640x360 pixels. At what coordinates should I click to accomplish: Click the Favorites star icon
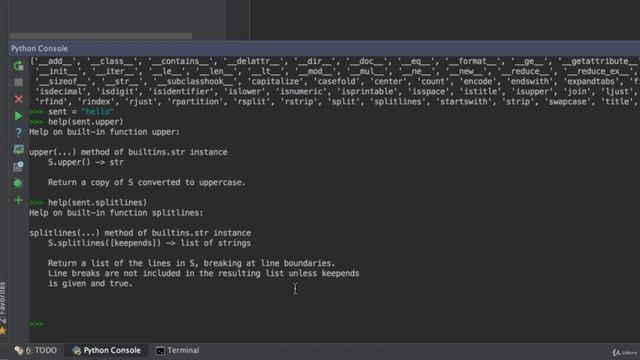(3, 330)
